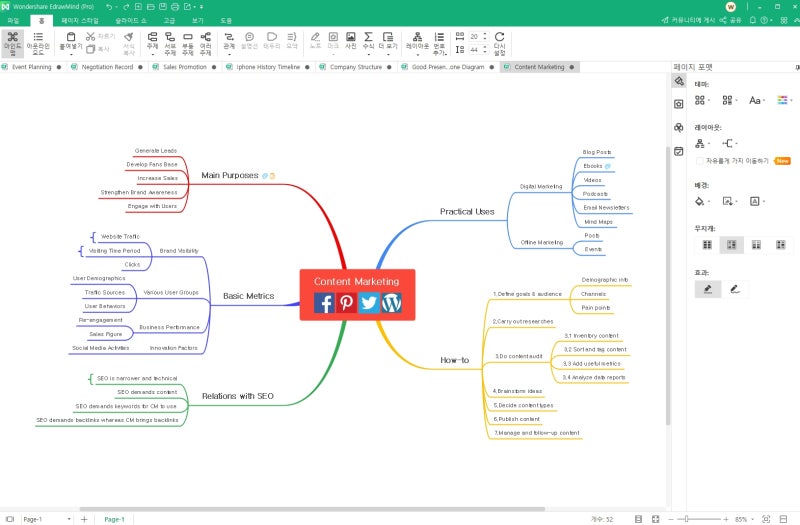Open the first theme dropdown
This screenshot has height=525, width=800.
click(703, 100)
